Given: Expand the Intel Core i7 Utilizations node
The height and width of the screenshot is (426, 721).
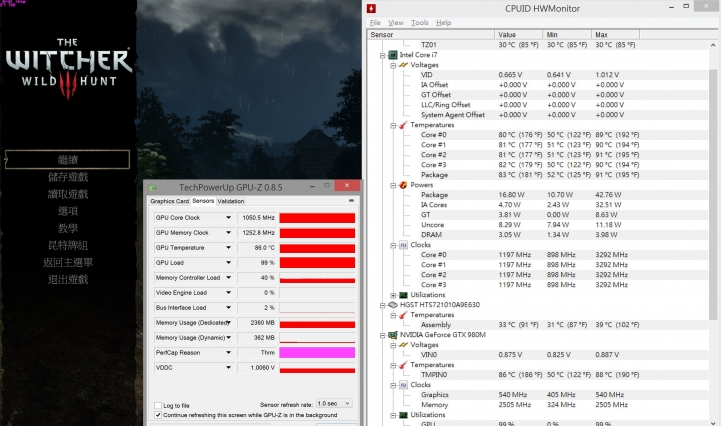Looking at the screenshot, I should click(x=393, y=295).
